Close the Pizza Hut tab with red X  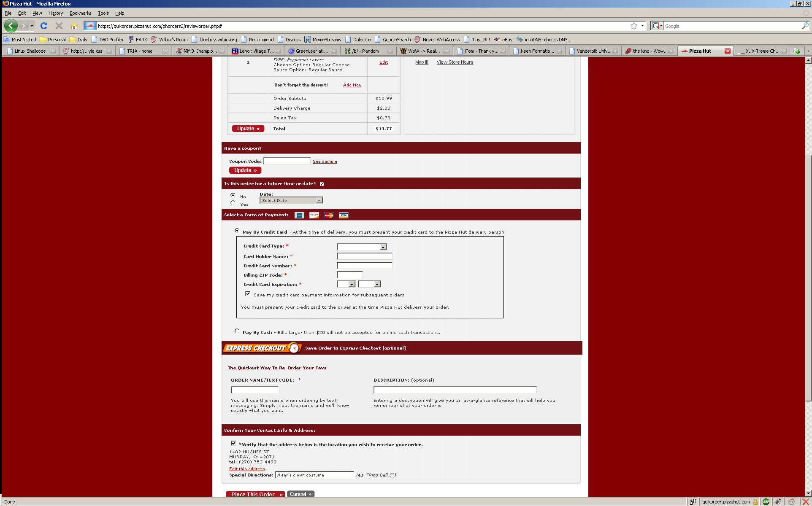(x=728, y=51)
